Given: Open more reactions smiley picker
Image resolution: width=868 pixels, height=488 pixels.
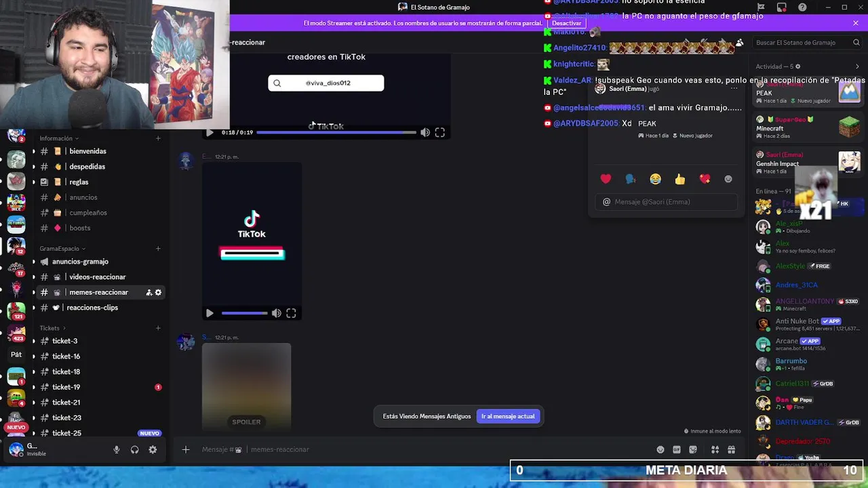Looking at the screenshot, I should (x=728, y=179).
